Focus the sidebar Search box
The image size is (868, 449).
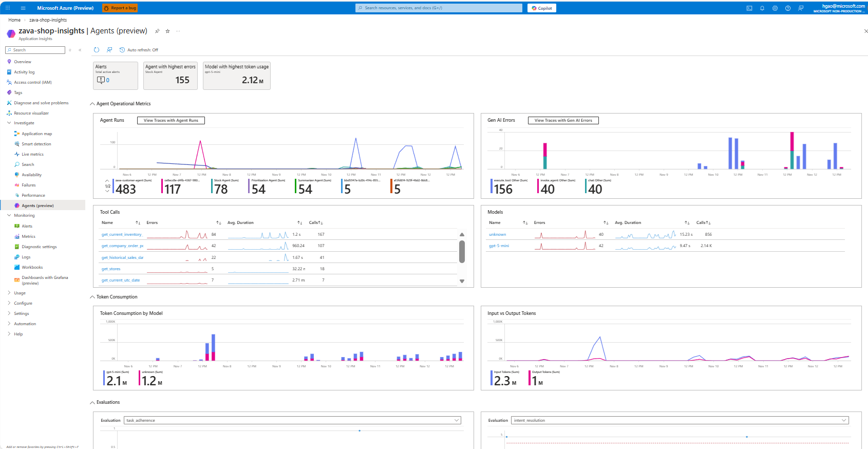tap(35, 50)
